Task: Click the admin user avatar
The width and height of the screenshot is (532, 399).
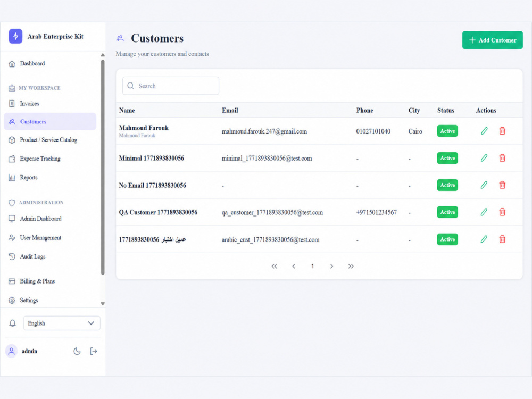Action: pyautogui.click(x=12, y=351)
